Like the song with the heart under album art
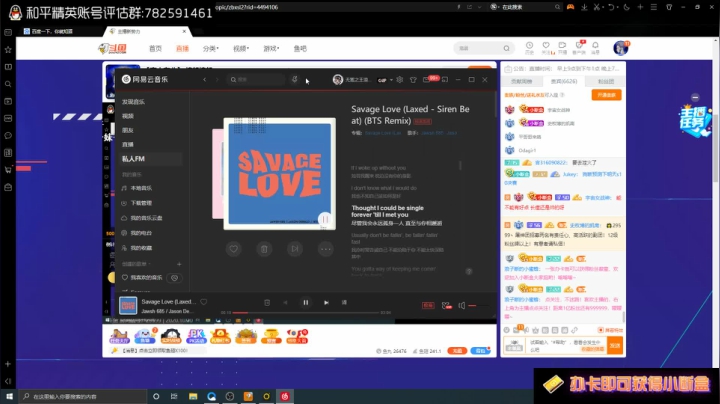Screen dimensions: 720x404 click(234, 249)
